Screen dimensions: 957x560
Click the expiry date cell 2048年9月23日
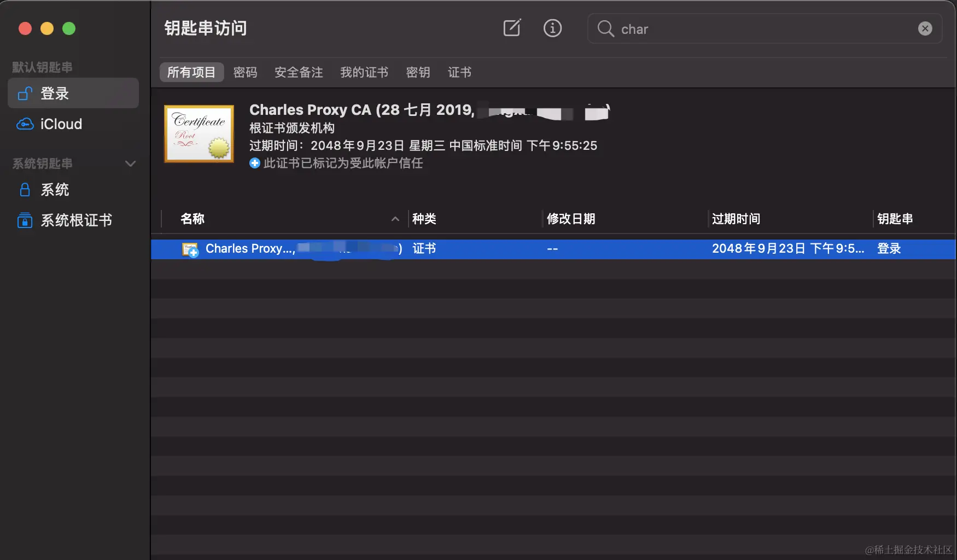(x=788, y=249)
